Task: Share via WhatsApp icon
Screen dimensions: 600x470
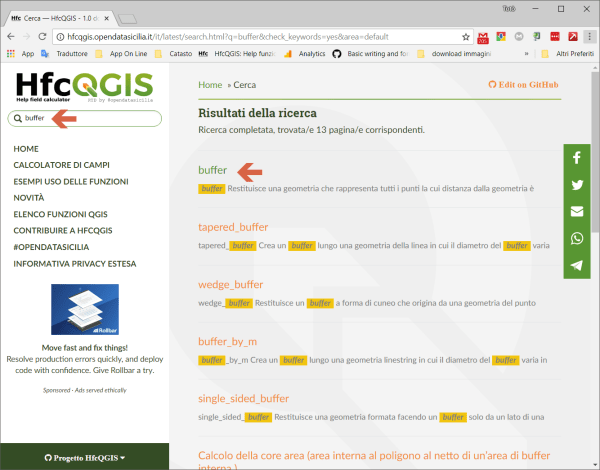Action: [577, 239]
